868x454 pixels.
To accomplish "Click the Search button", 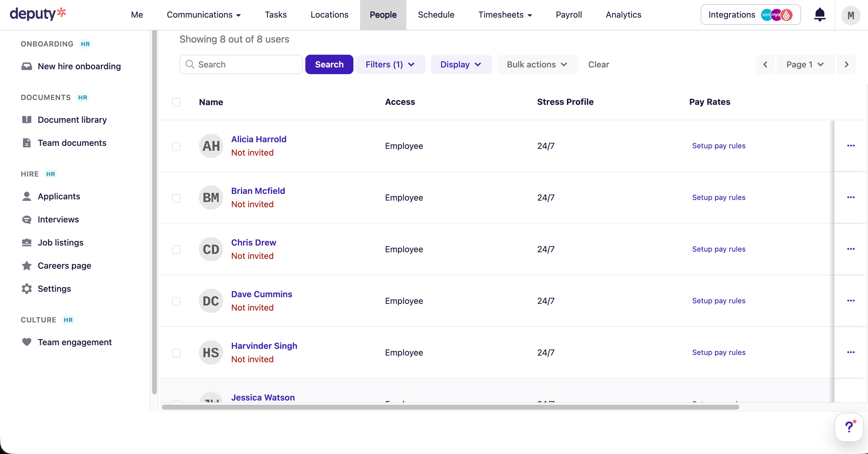I will 329,64.
